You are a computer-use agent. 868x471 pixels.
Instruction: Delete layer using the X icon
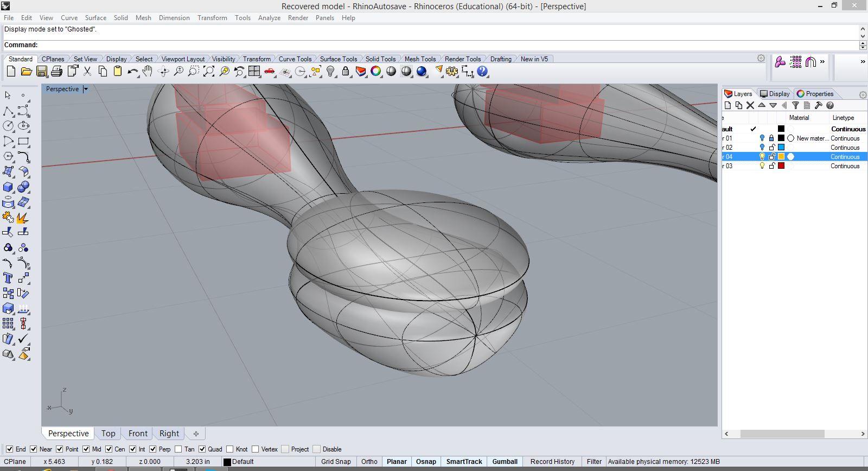[750, 106]
